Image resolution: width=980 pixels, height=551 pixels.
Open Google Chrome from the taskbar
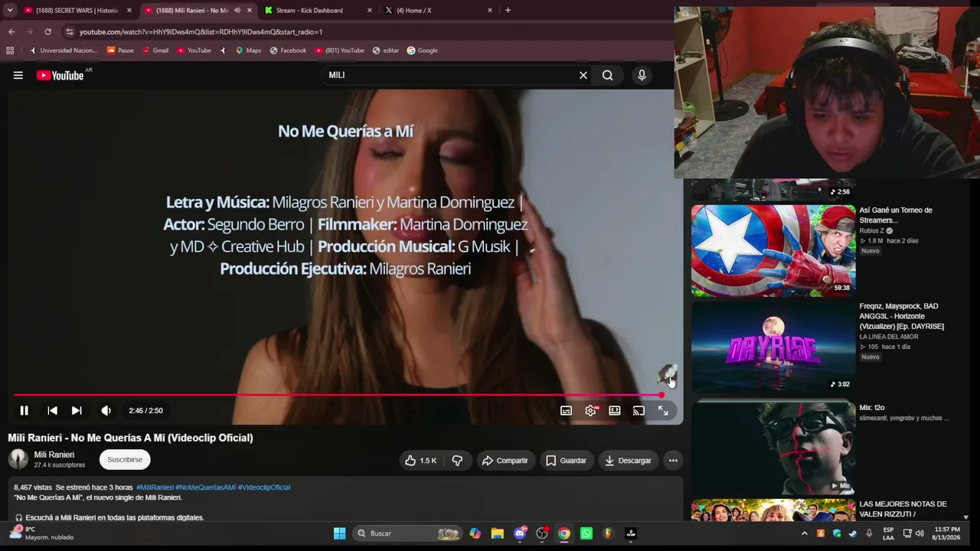pos(564,533)
